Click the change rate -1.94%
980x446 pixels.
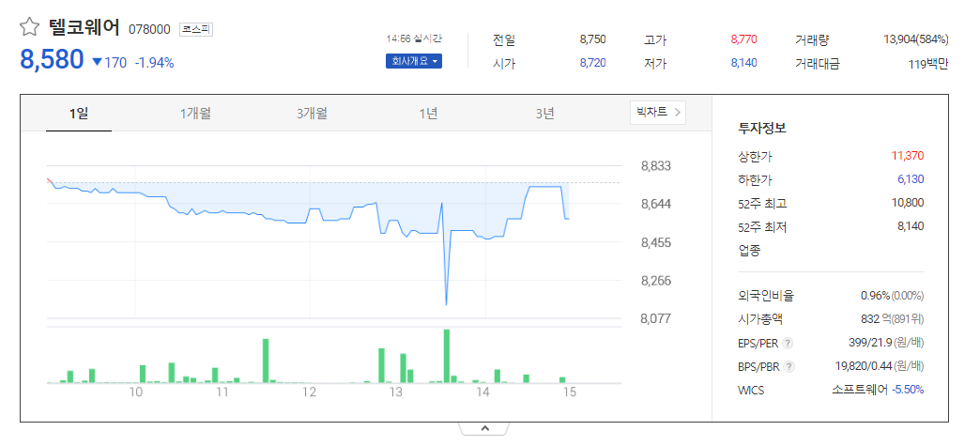coord(154,63)
